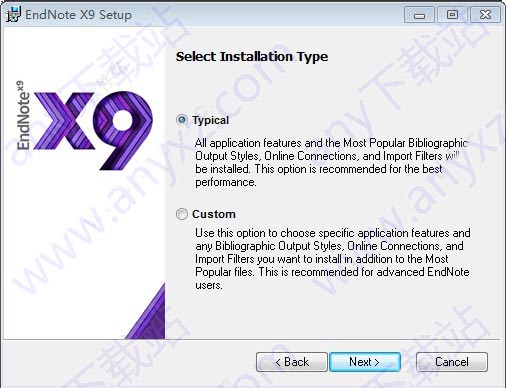Click the 'Typical' option label text

pyautogui.click(x=210, y=120)
